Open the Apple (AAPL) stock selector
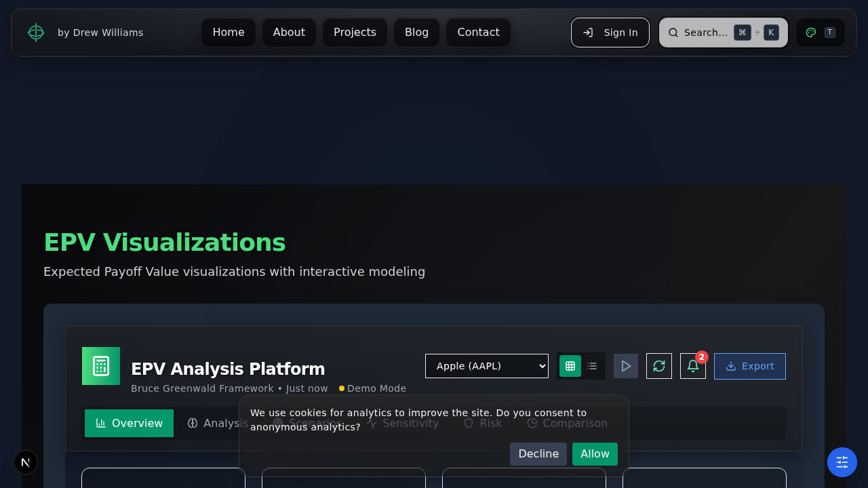The image size is (868, 488). (486, 366)
